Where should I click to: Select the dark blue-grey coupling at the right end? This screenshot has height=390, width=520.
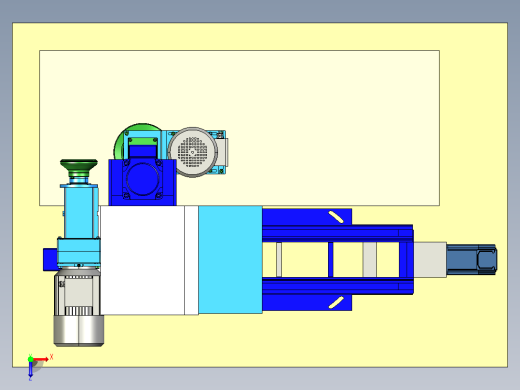coord(472,260)
